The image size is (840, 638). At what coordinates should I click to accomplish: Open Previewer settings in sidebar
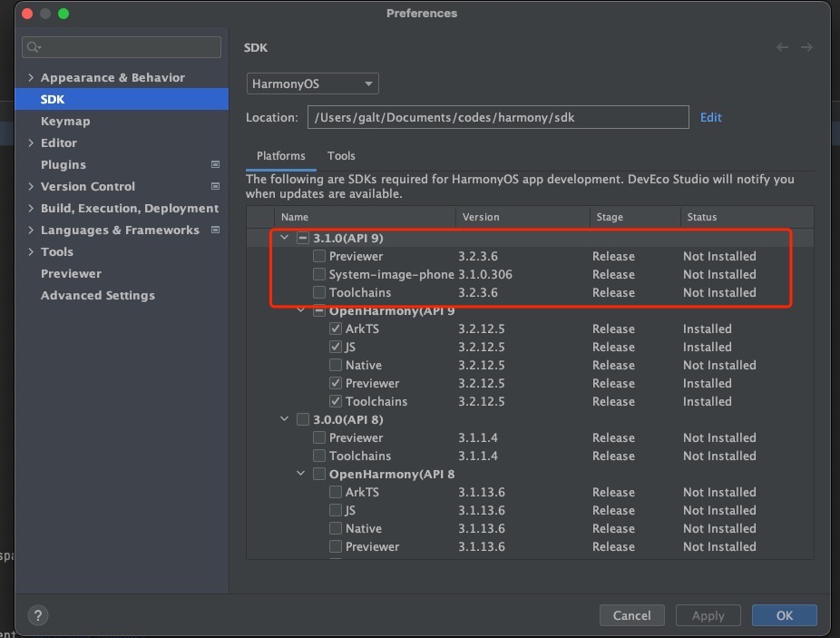(x=72, y=273)
